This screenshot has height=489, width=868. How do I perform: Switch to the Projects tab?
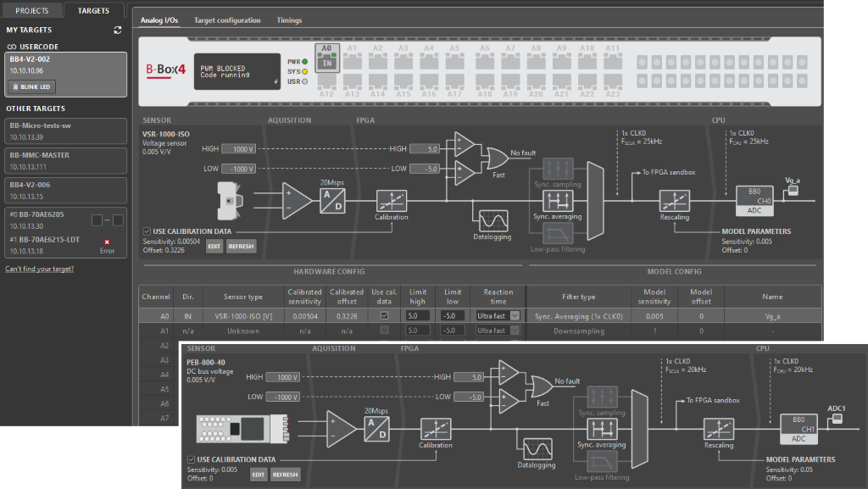click(x=31, y=11)
